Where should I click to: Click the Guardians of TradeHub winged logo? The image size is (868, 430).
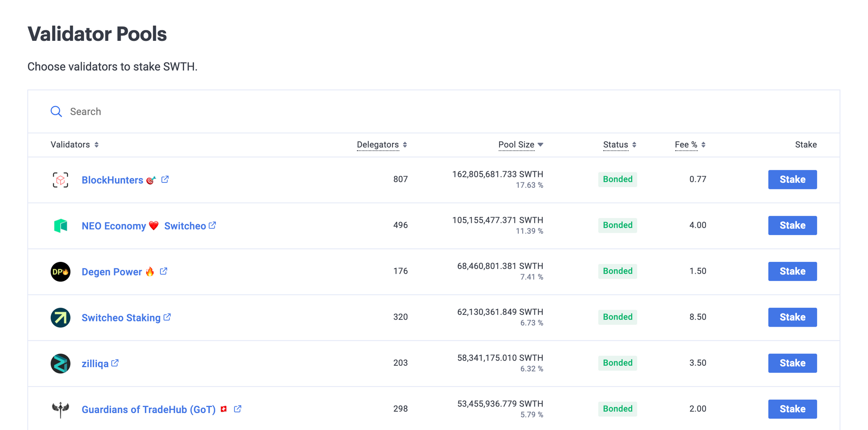60,409
